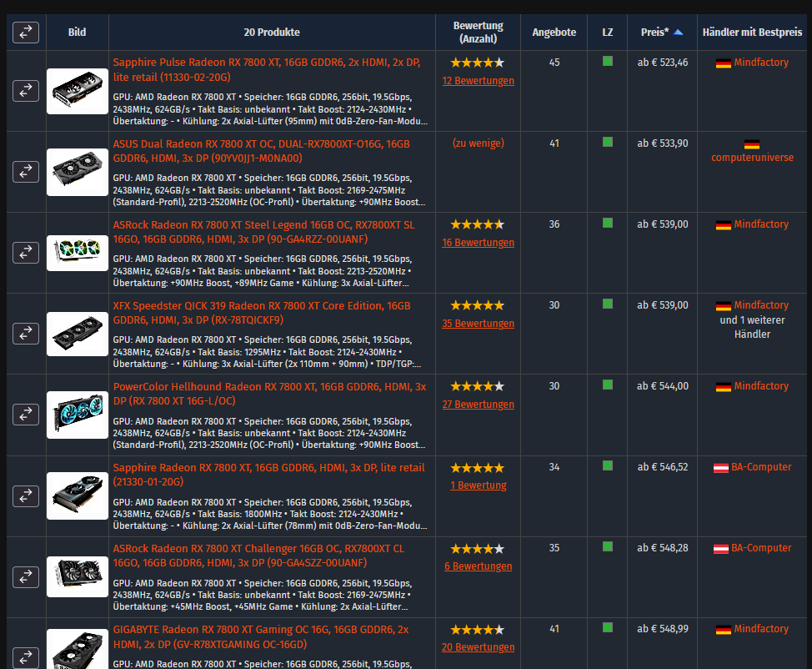812x669 pixels.
Task: Add ASRock Steel Legend to comparison
Action: click(26, 253)
